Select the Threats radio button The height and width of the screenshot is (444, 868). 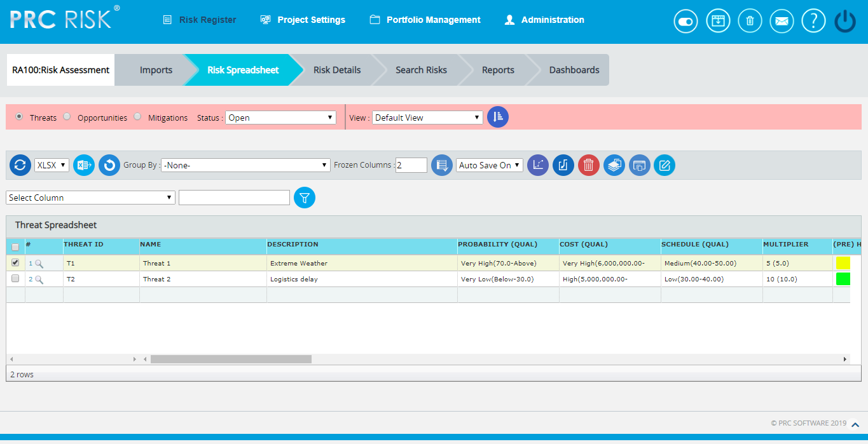(19, 117)
